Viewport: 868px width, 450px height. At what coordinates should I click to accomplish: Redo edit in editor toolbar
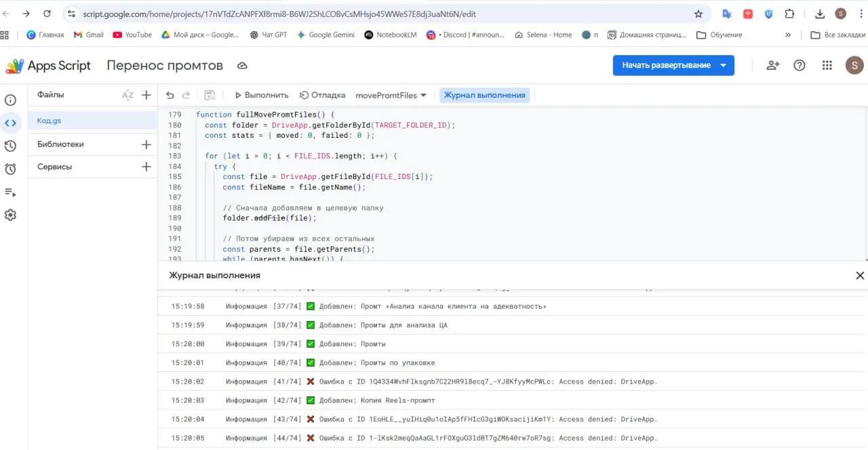click(186, 95)
